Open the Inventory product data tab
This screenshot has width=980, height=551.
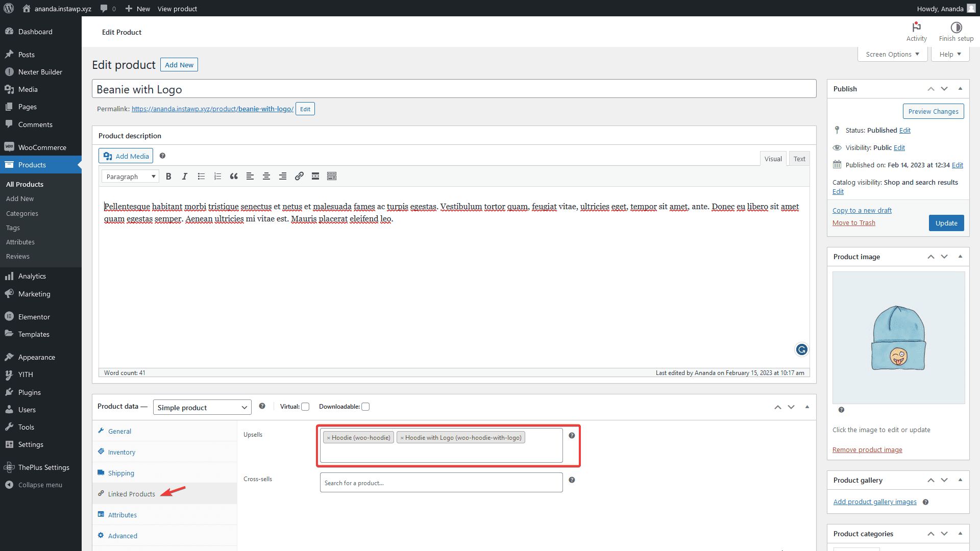165,452
